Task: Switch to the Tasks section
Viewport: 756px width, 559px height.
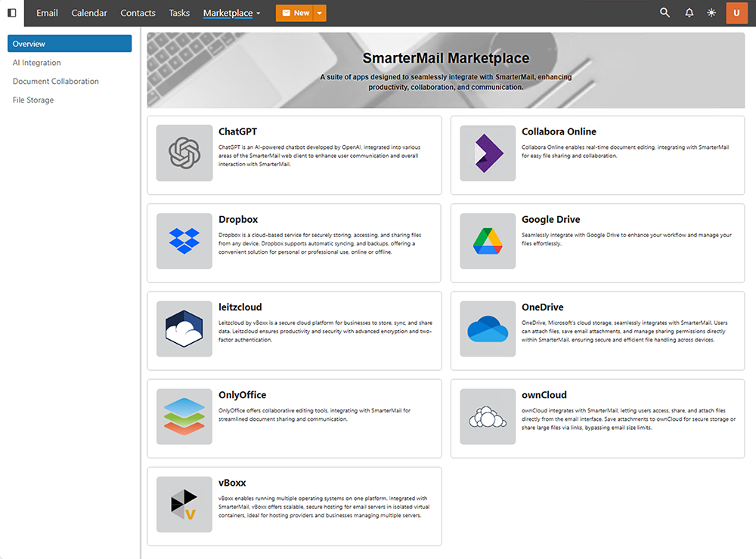Action: (179, 13)
